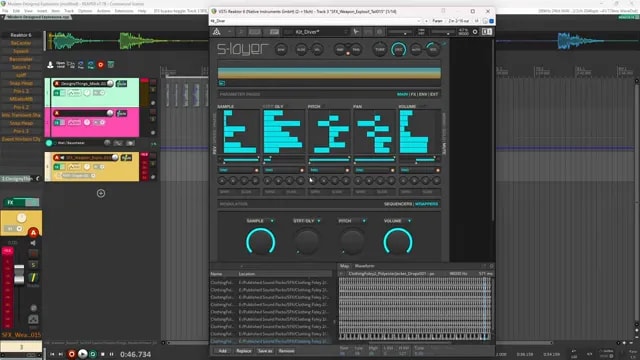
Task: Open the PITCH modulation dropdown arrow
Action: (364, 221)
